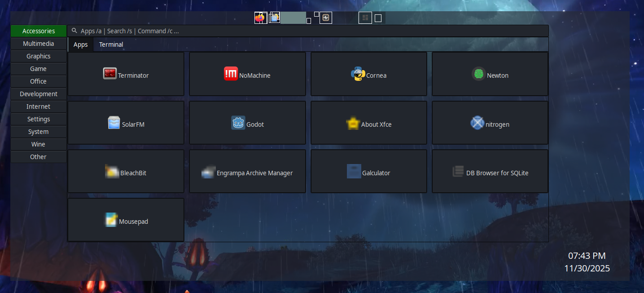This screenshot has height=293, width=644.
Task: Open SolarFM file manager
Action: [x=126, y=122]
